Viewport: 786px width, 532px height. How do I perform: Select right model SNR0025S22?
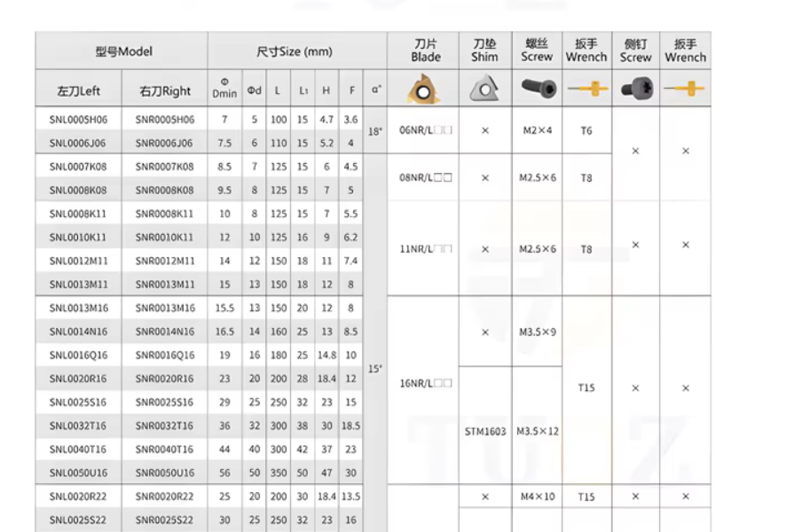tap(164, 520)
